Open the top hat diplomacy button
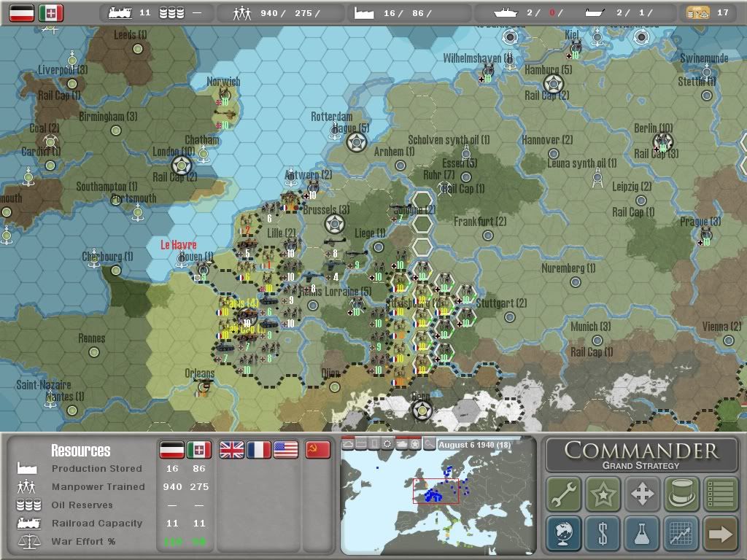The image size is (747, 560). (681, 494)
